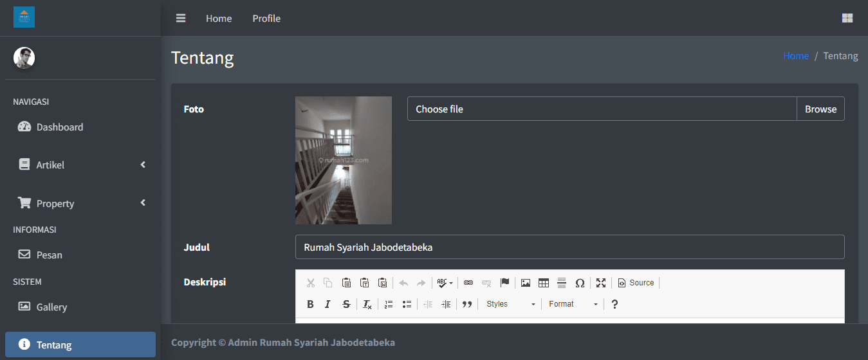Image resolution: width=868 pixels, height=360 pixels.
Task: Click the Home breadcrumb link
Action: coord(796,56)
